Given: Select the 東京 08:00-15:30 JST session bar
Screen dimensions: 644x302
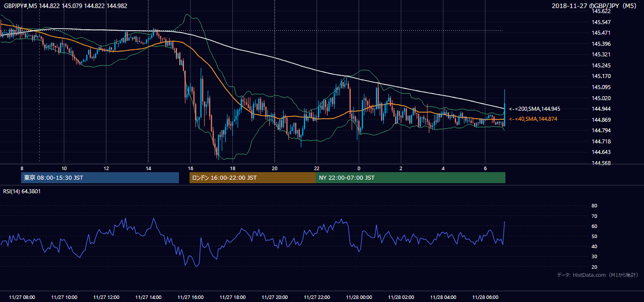Looking at the screenshot, I should tap(100, 178).
